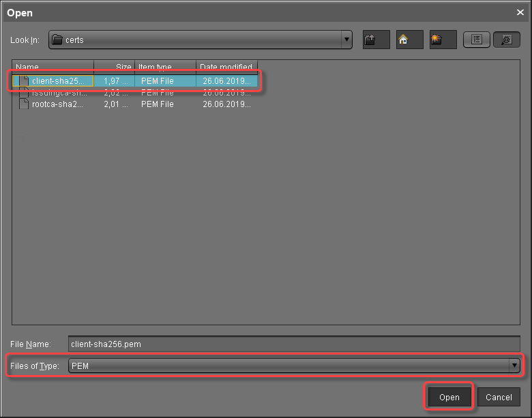Sort by Date modified column header
Viewport: 532px width, 418px height.
point(226,67)
